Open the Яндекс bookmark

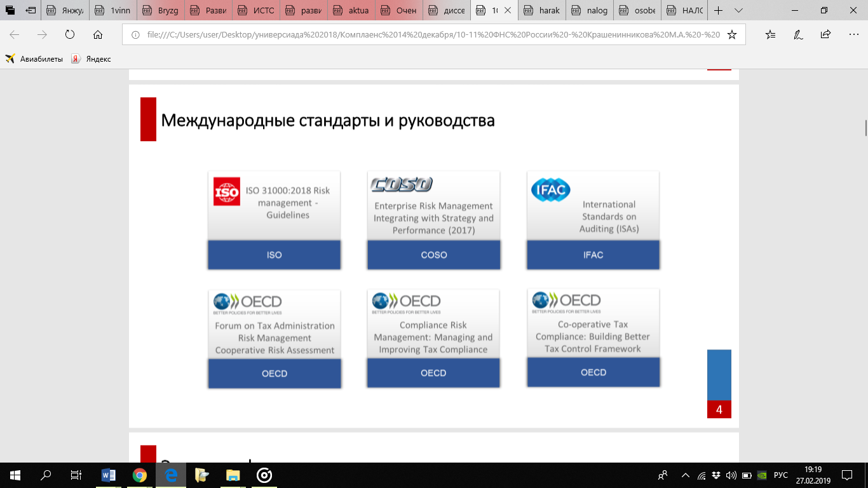click(91, 59)
